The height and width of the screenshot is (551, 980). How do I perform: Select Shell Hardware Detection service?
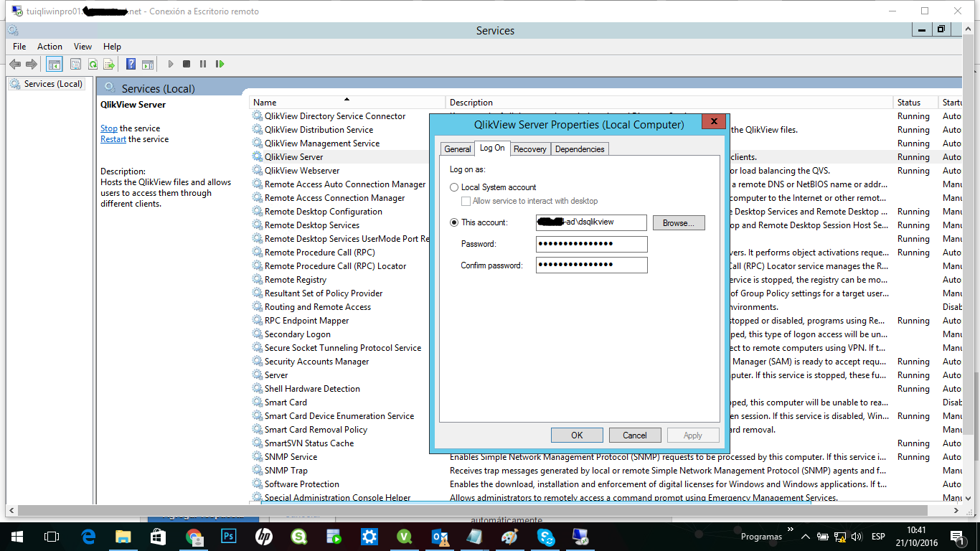click(312, 389)
